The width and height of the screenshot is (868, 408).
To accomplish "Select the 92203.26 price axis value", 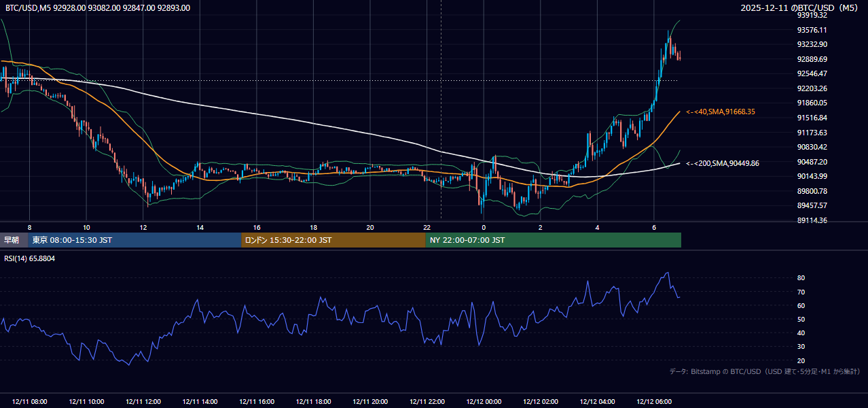I will click(812, 88).
